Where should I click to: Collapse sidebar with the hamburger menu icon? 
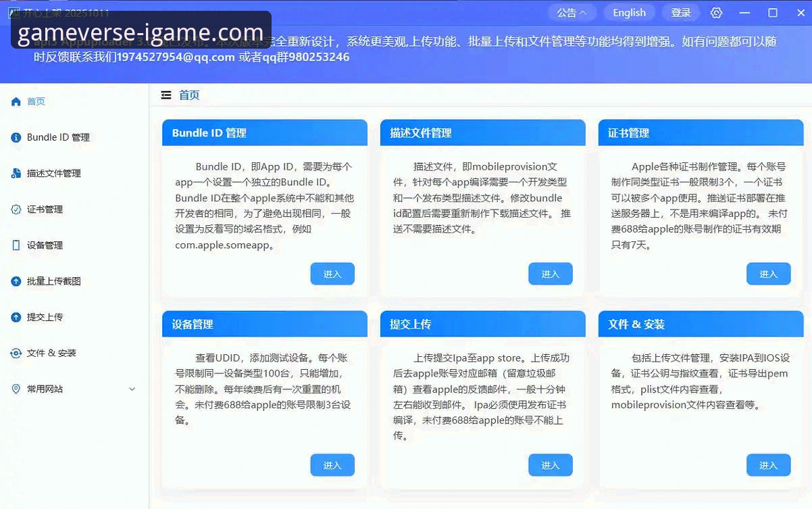click(x=166, y=95)
